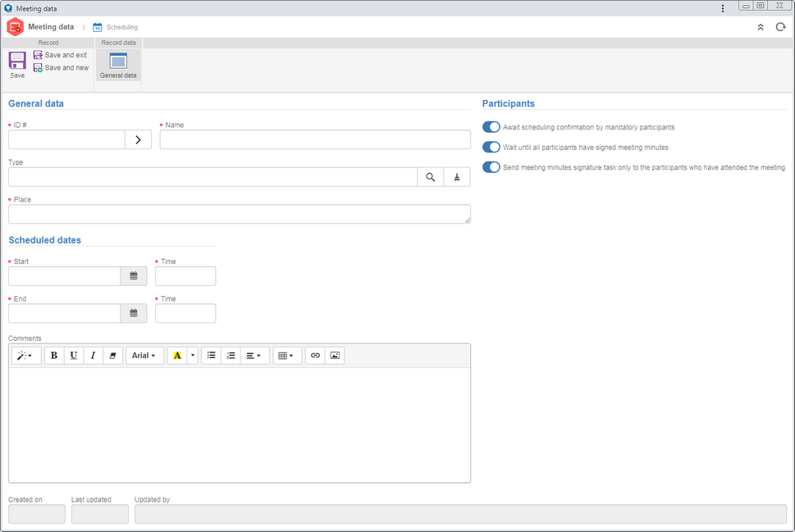The image size is (795, 532).
Task: Click the Participants section heading
Action: point(508,103)
